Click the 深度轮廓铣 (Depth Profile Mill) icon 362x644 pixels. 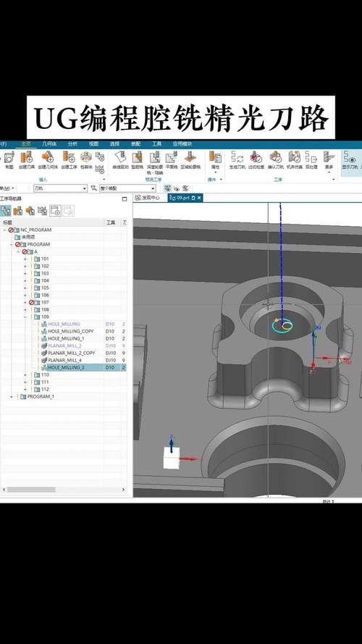pos(154,157)
